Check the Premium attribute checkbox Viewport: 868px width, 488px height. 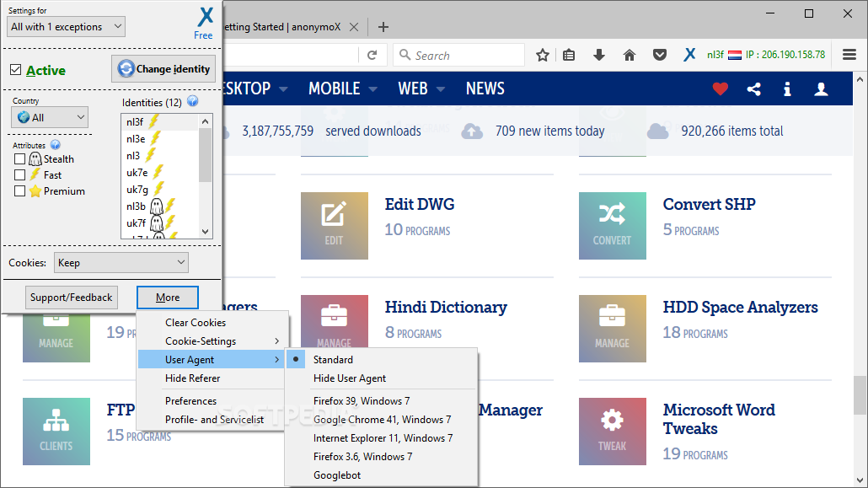tap(20, 191)
